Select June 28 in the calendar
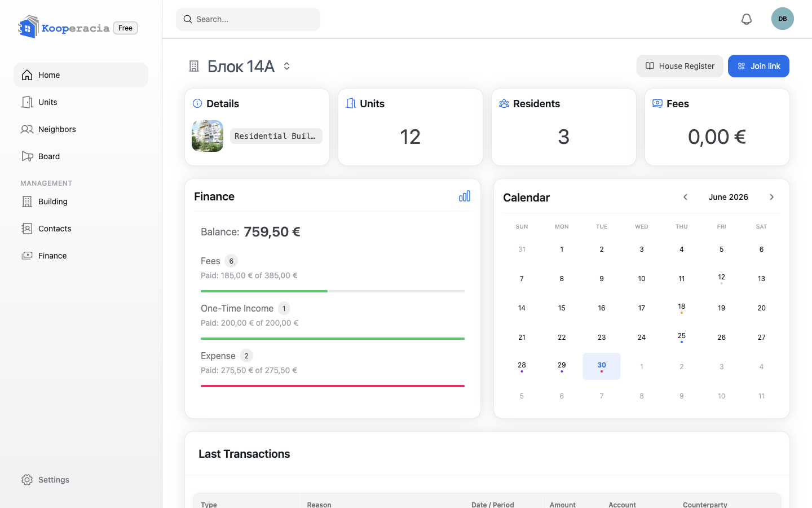Image resolution: width=812 pixels, height=508 pixels. click(522, 366)
